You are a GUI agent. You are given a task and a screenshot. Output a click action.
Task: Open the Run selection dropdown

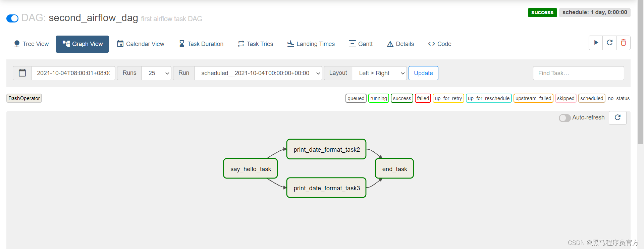[x=258, y=73]
